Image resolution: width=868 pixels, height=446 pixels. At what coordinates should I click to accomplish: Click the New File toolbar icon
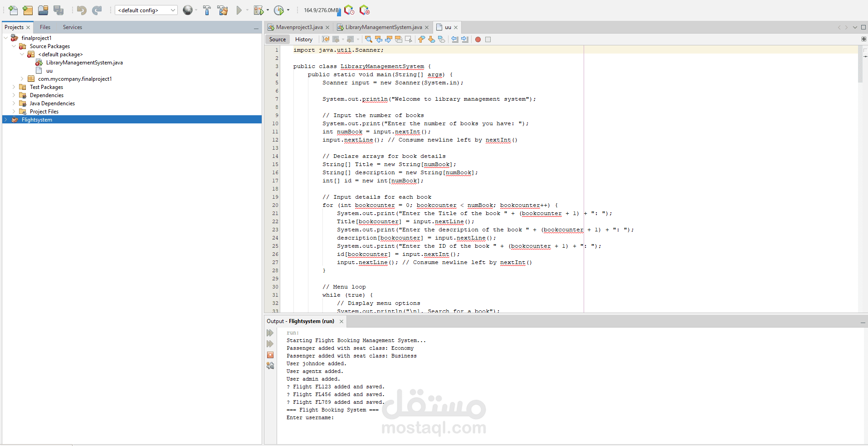pyautogui.click(x=13, y=10)
